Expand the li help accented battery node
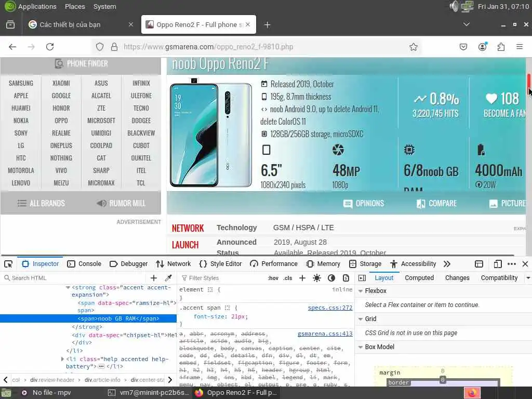Screen dimensions: 532x399 click(x=62, y=359)
